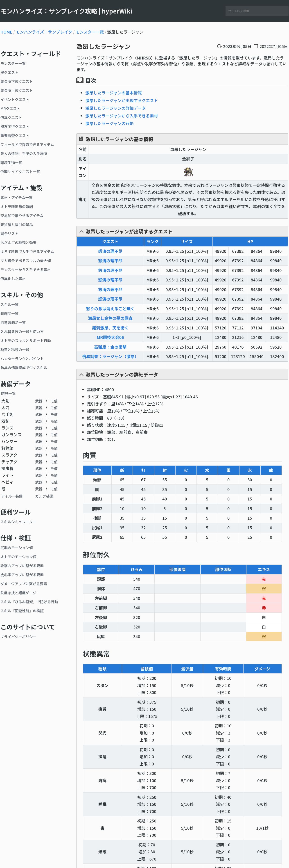This screenshot has height=868, width=289.
Task: Jump to 詳細データ in table of contents
Action: (115, 108)
